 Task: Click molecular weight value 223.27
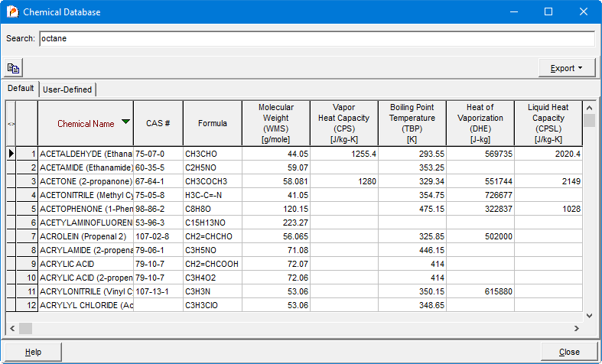point(276,223)
